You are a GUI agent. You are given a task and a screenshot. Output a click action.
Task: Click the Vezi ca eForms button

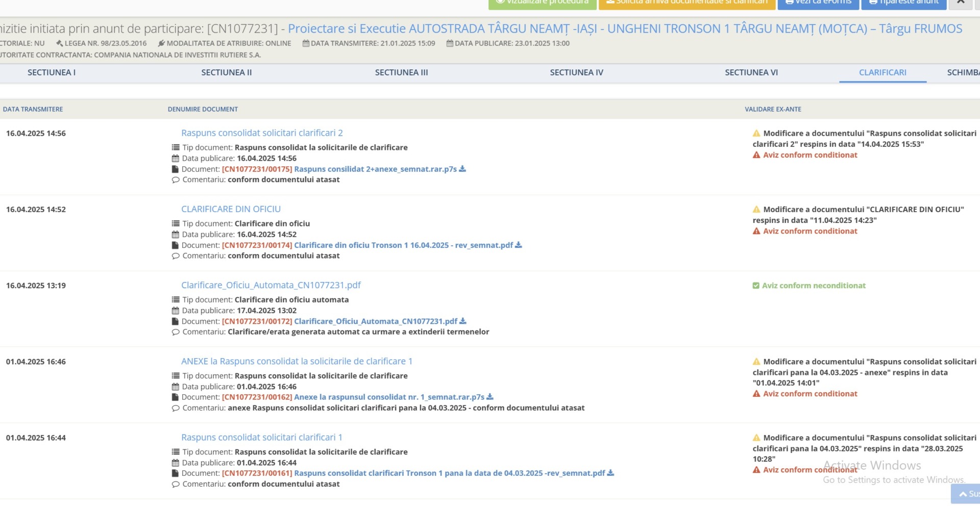819,3
